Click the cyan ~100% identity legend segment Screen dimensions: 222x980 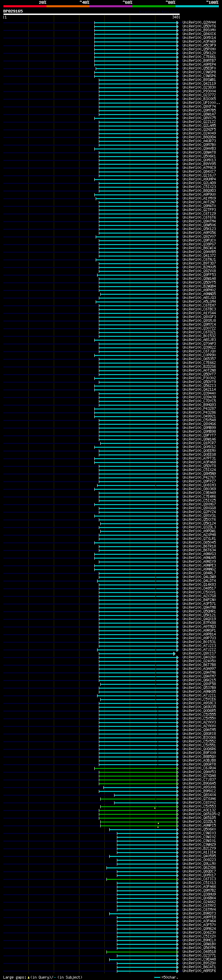[197, 6]
